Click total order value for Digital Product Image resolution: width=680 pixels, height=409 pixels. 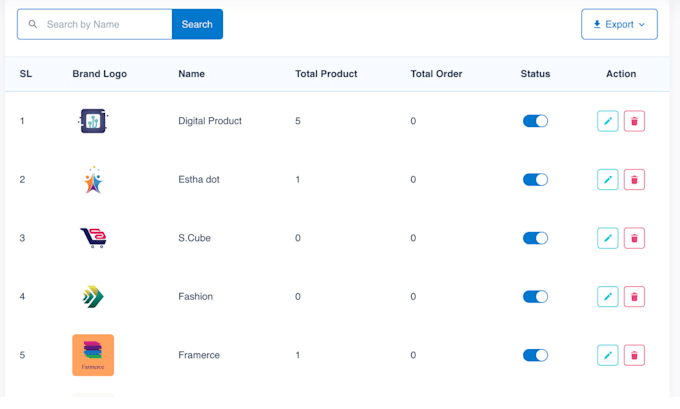pyautogui.click(x=413, y=121)
